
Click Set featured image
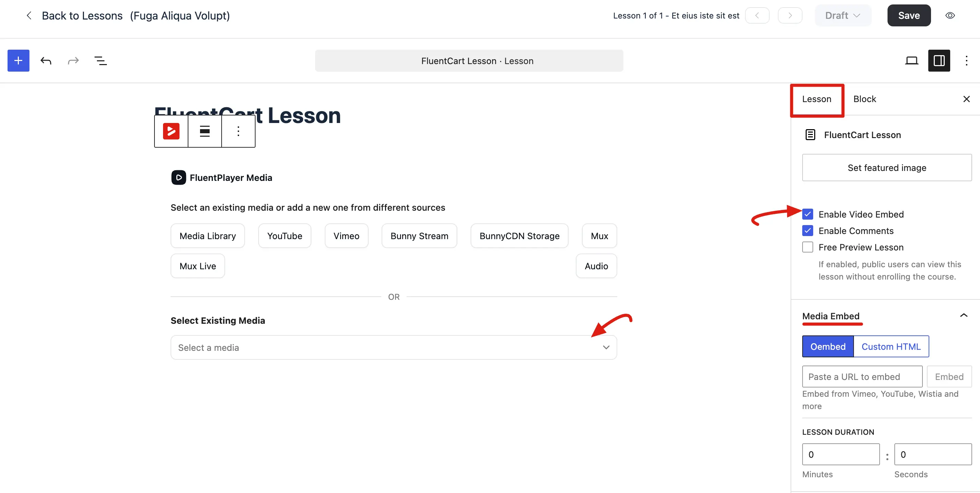pyautogui.click(x=887, y=168)
